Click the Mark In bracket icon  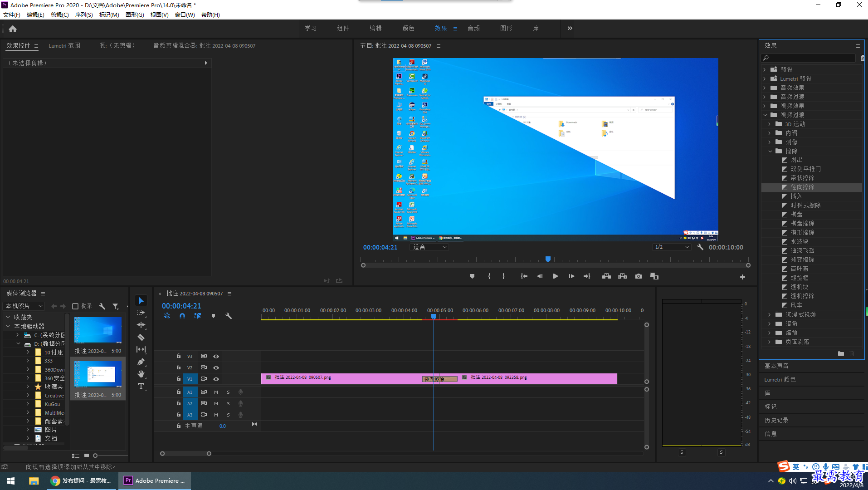coord(489,276)
